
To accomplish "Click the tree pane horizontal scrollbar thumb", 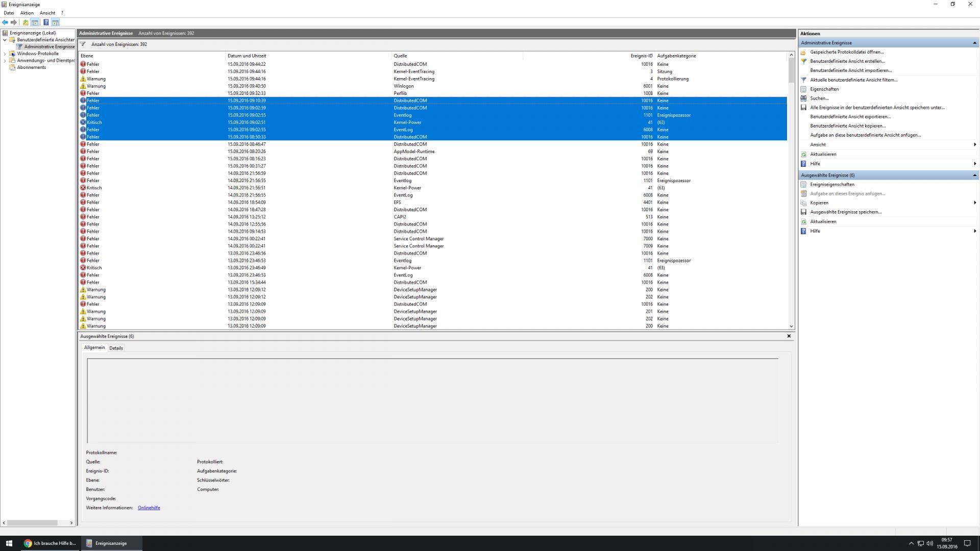I will pos(32,523).
